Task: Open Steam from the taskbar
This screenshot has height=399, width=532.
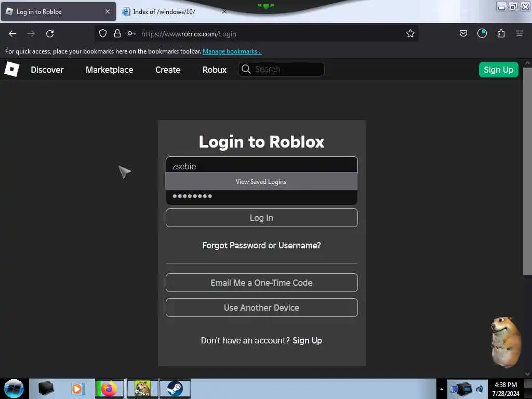Action: (175, 389)
